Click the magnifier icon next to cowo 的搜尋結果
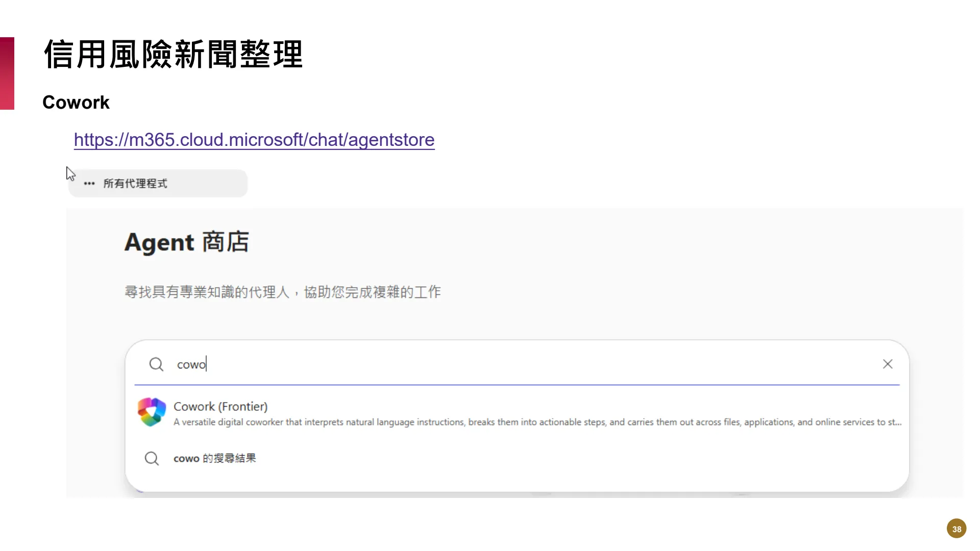The height and width of the screenshot is (551, 980). (152, 459)
